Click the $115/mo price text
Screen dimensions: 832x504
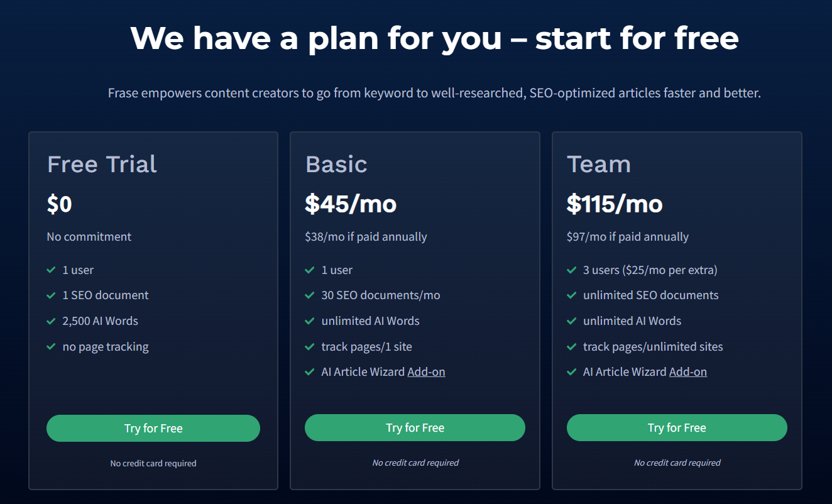coord(615,204)
